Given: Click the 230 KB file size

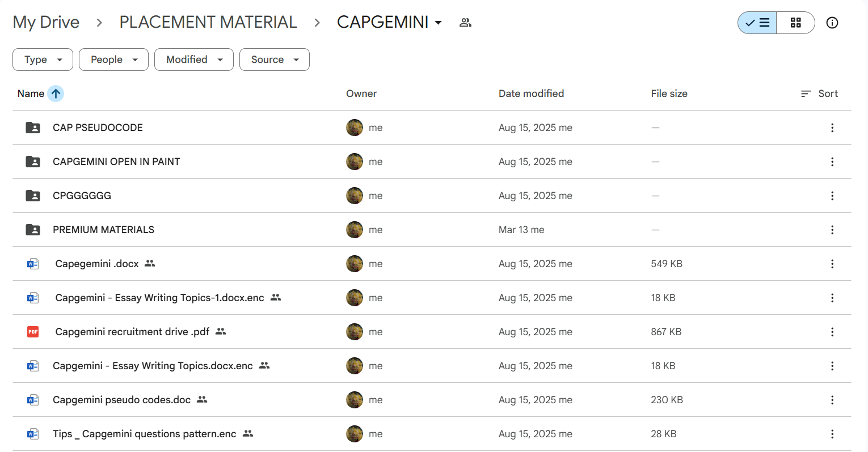Looking at the screenshot, I should tap(667, 400).
